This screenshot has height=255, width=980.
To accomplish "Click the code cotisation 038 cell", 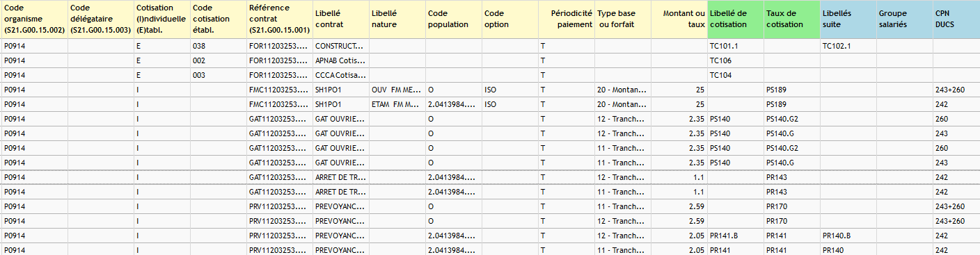I will point(217,46).
